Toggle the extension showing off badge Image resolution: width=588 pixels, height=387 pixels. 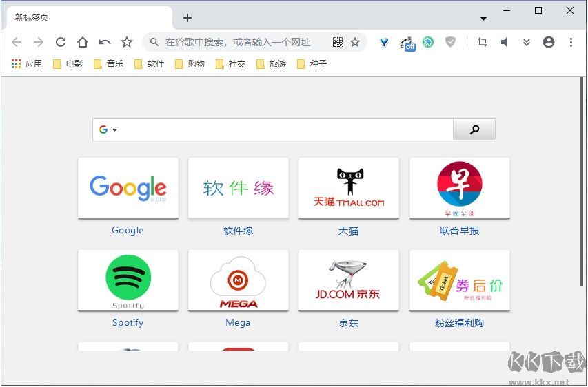407,43
